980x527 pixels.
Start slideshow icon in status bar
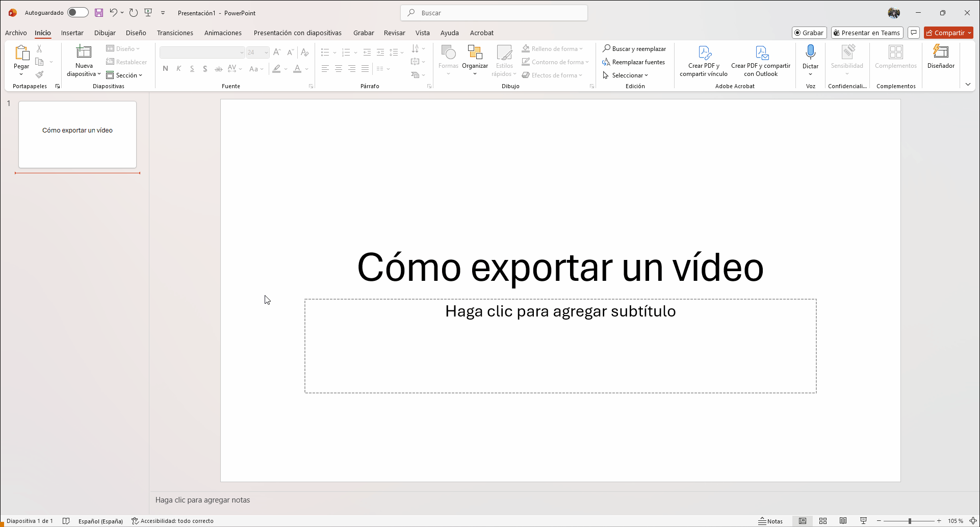(x=863, y=521)
